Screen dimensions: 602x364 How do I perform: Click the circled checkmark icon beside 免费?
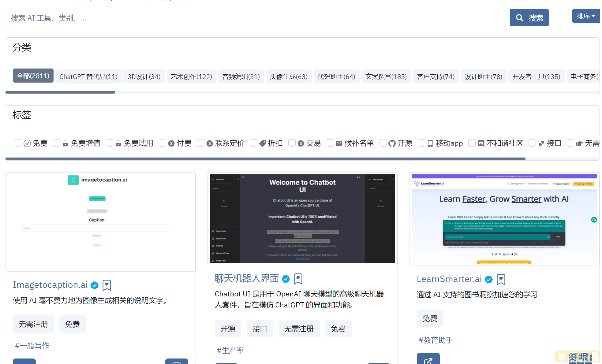pos(27,143)
